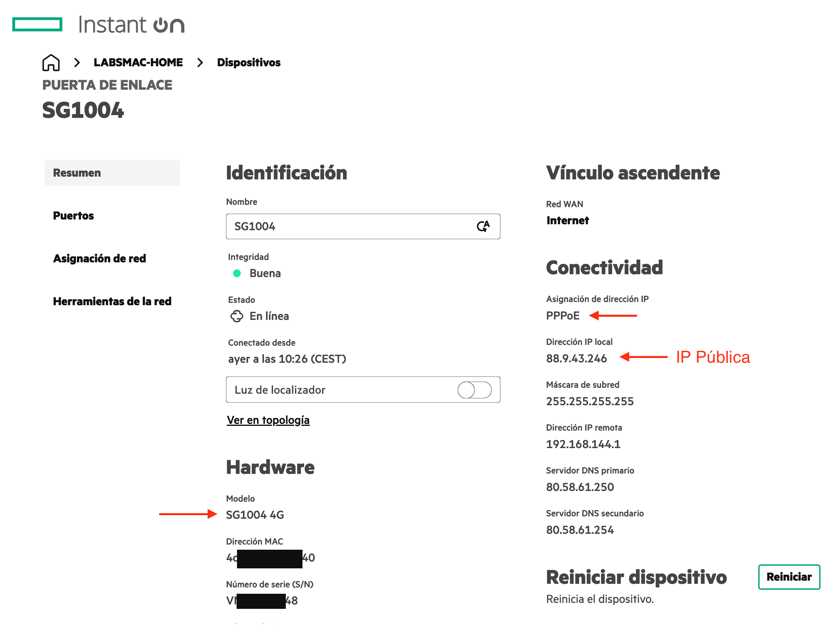The width and height of the screenshot is (840, 639).
Task: Click the Internet WAN network label
Action: (568, 221)
